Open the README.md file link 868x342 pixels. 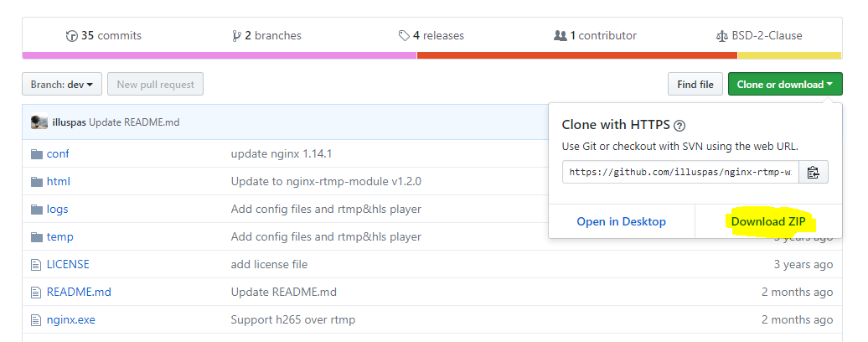pyautogui.click(x=79, y=293)
